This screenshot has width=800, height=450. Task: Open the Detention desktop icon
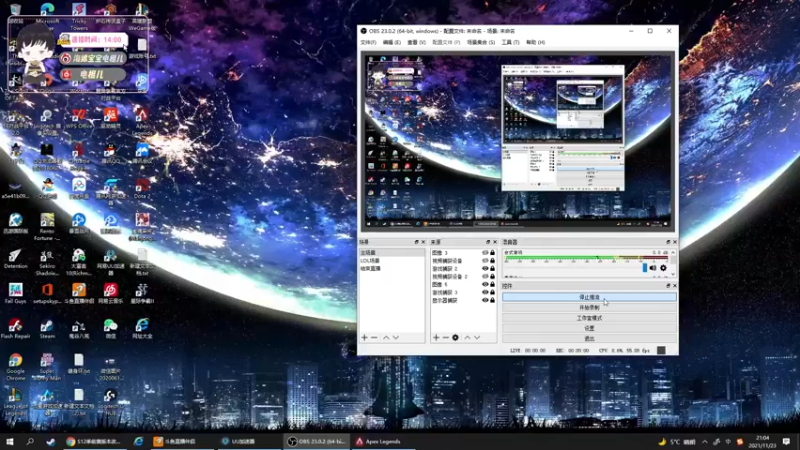[x=15, y=259]
